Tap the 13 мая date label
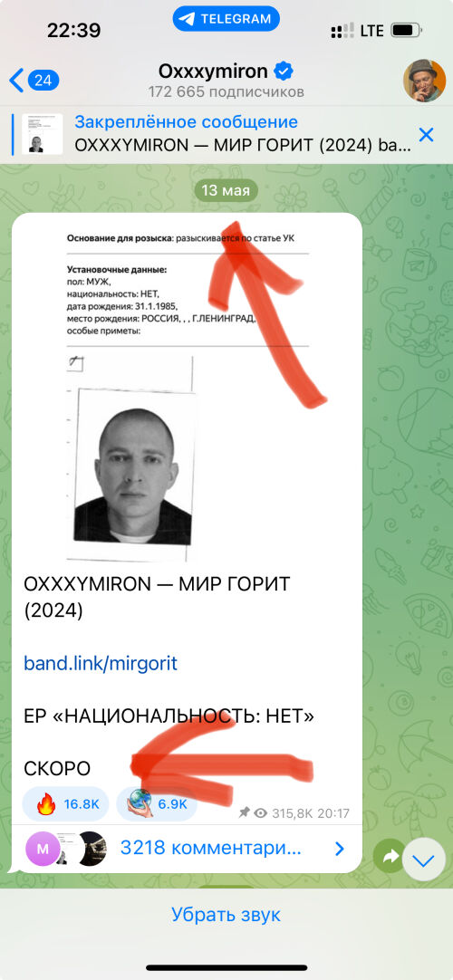 click(x=226, y=190)
